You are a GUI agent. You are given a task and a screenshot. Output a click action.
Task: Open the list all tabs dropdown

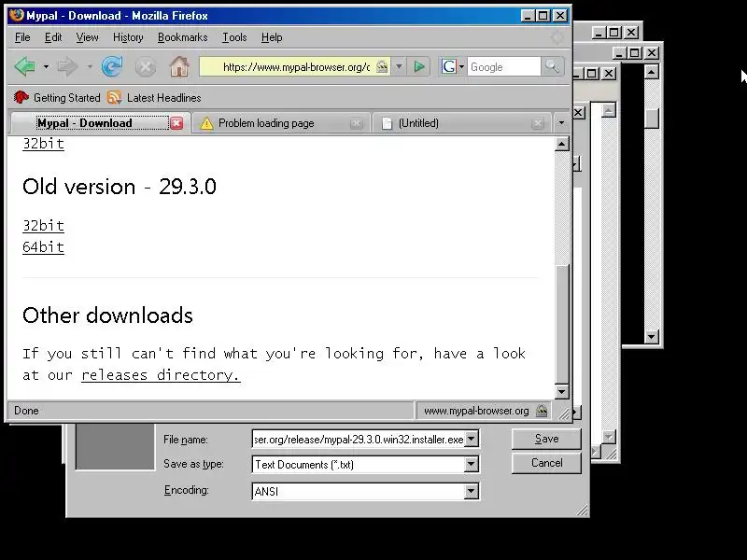pyautogui.click(x=561, y=123)
